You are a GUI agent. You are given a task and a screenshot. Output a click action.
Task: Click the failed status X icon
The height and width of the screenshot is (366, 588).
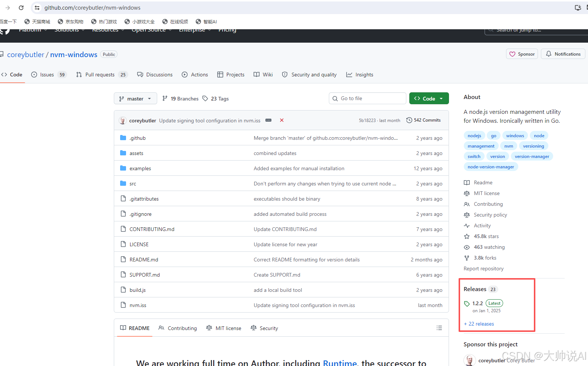[x=282, y=120]
